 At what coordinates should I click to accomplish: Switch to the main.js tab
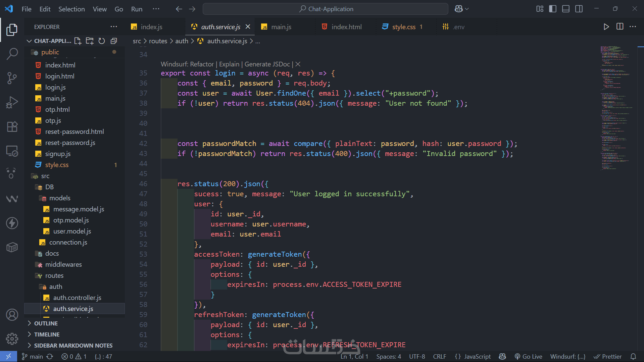coord(281,27)
